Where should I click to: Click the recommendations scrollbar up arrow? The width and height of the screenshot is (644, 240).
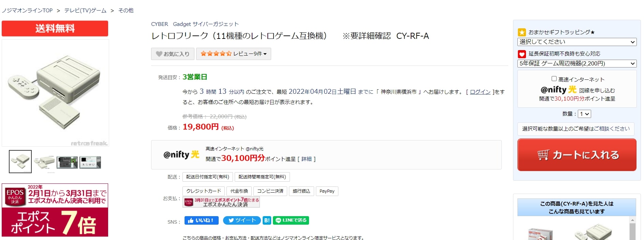[x=632, y=220]
